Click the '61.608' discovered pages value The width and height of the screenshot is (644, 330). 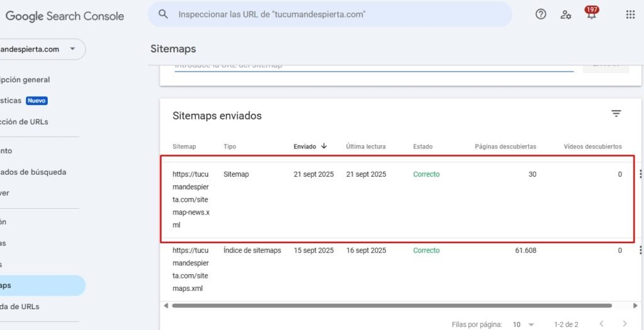click(x=525, y=250)
